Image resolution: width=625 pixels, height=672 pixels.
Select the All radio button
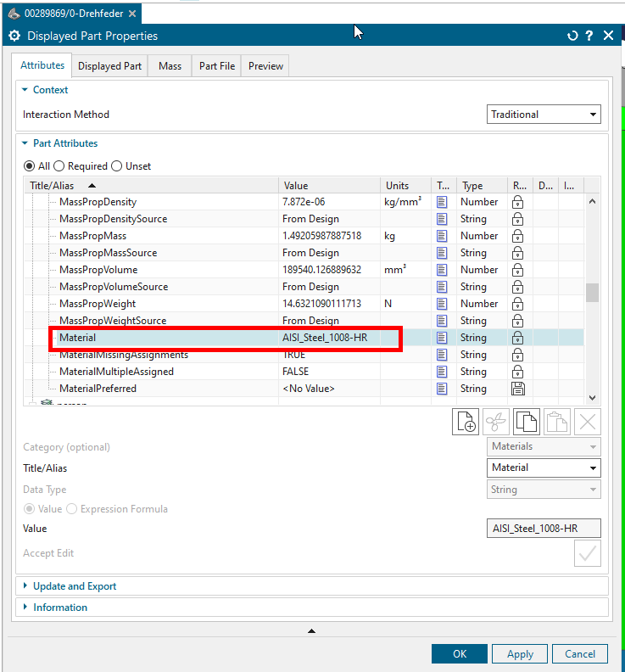point(29,165)
